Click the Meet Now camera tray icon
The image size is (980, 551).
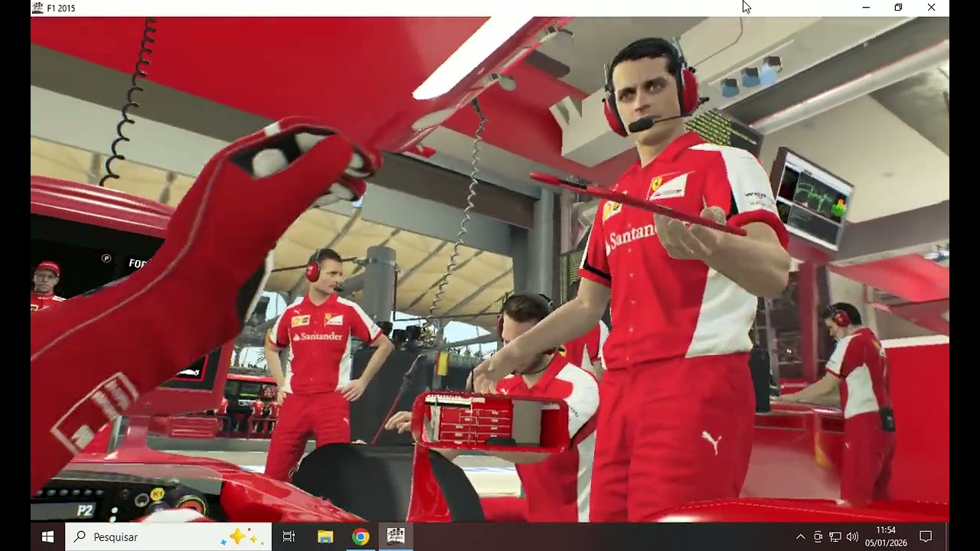(818, 537)
